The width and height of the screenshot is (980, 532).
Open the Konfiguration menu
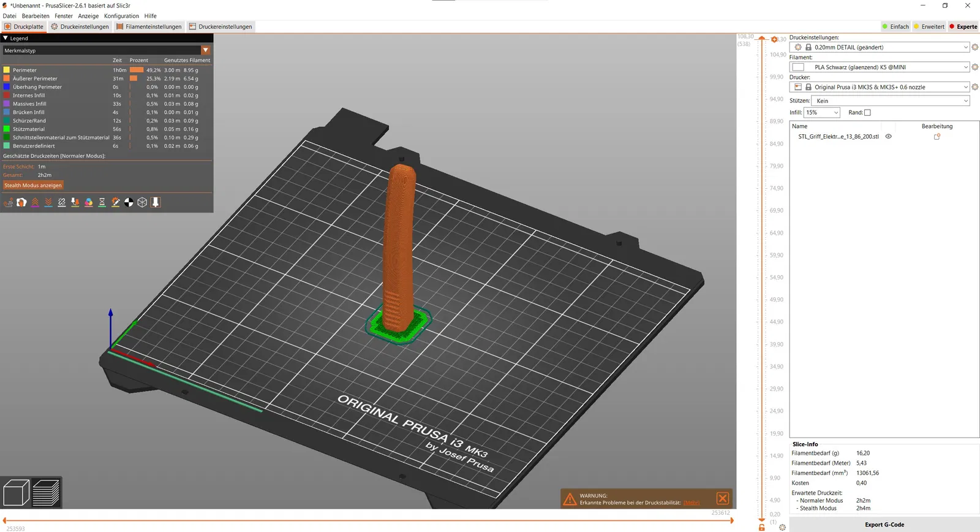pyautogui.click(x=121, y=16)
